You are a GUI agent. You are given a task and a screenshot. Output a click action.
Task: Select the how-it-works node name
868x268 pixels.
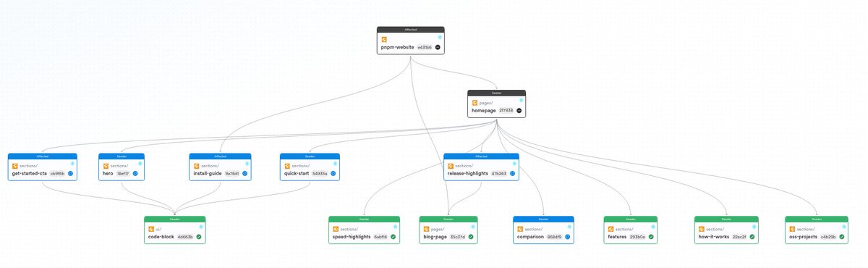pyautogui.click(x=714, y=237)
